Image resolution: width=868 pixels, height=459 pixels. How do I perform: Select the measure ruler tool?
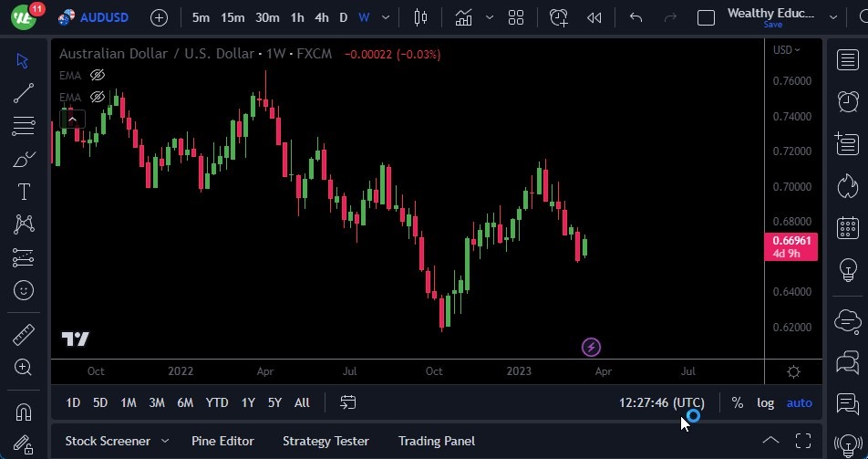click(x=24, y=335)
